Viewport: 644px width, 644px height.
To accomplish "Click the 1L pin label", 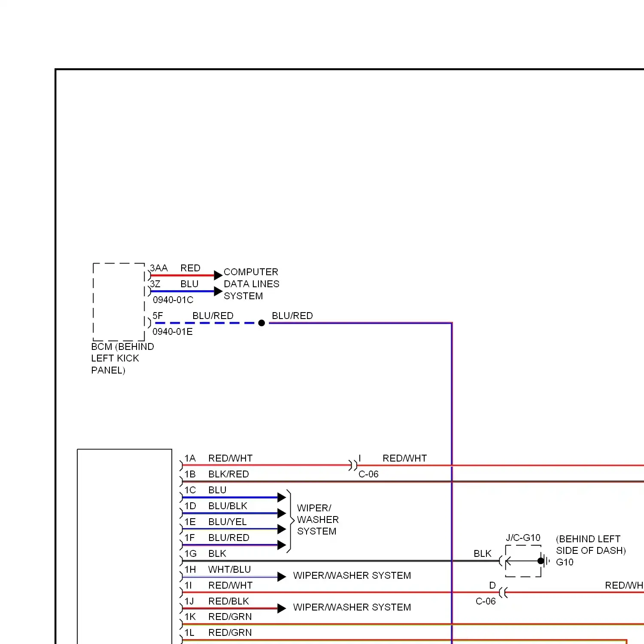I will (190, 633).
